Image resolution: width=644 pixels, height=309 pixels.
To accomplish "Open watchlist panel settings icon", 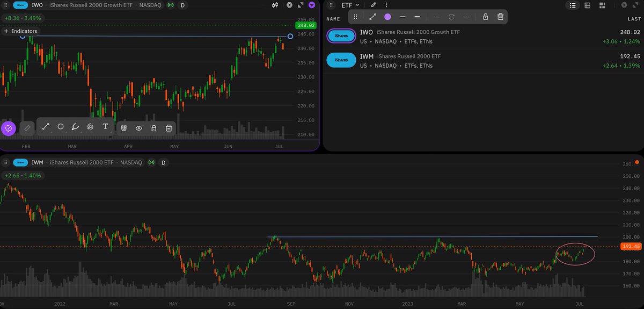I will click(x=624, y=5).
